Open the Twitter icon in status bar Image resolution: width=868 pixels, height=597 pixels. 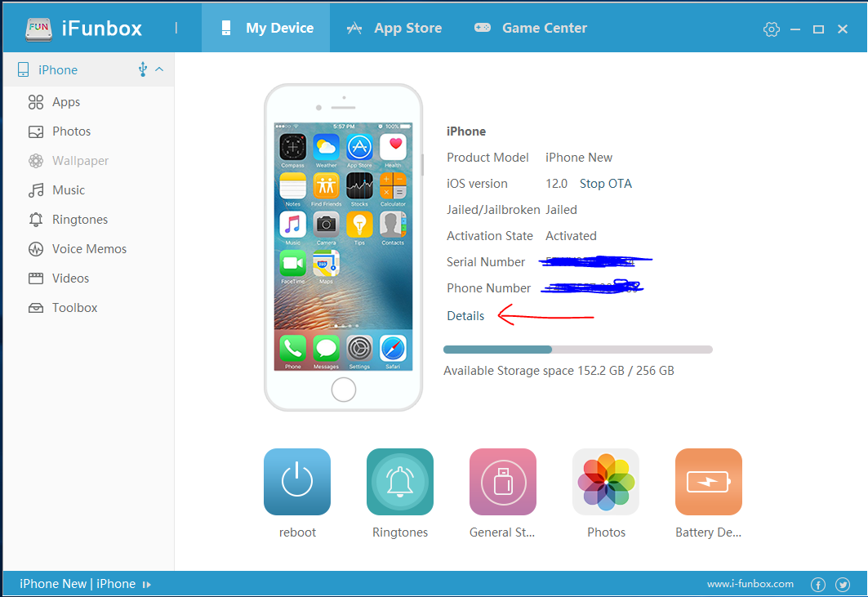click(x=843, y=584)
